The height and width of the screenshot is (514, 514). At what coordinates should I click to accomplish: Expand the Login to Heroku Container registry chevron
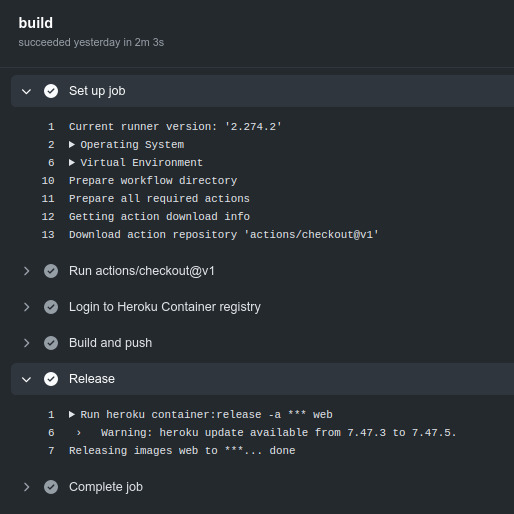pos(27,307)
